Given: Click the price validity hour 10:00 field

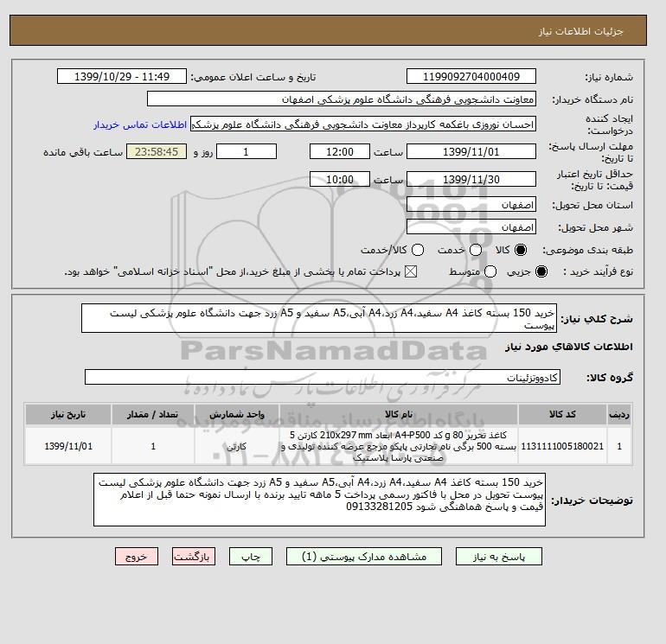Looking at the screenshot, I should click(x=340, y=179).
